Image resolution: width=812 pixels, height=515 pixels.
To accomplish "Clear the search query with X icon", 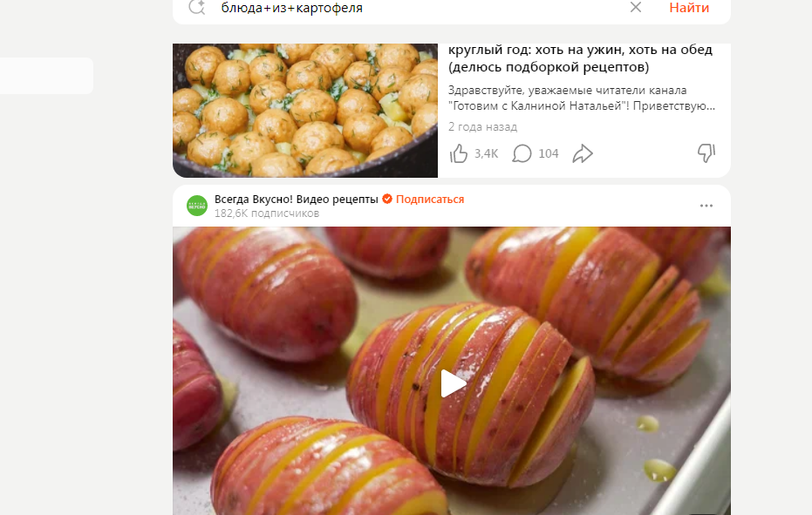I will tap(636, 7).
